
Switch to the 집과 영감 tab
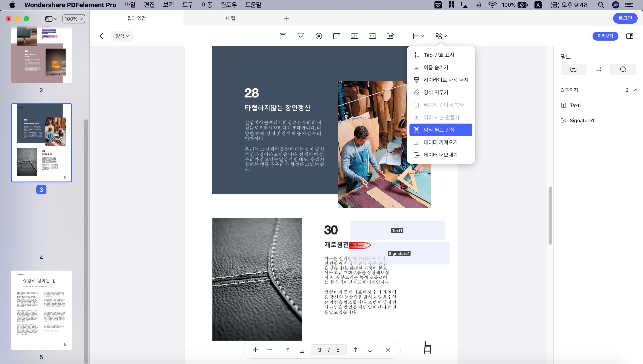136,18
